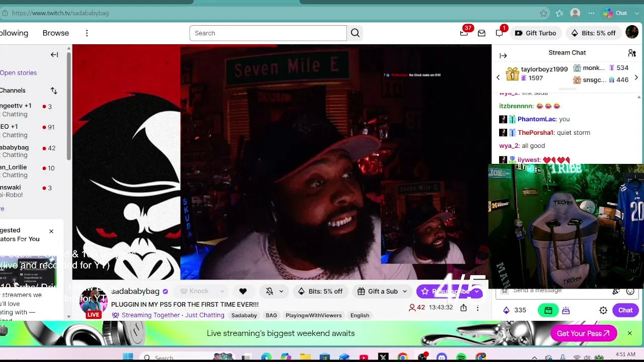The width and height of the screenshot is (644, 362).
Task: Open Discord from the taskbar
Action: pos(442,357)
